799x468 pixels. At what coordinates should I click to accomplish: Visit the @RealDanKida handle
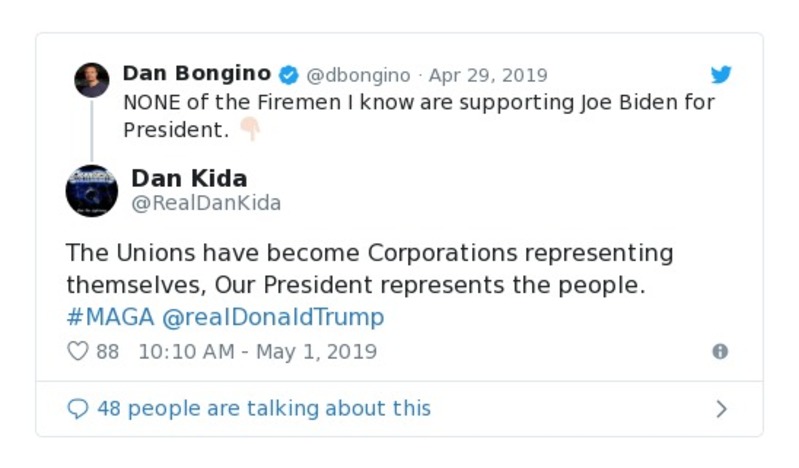[206, 204]
